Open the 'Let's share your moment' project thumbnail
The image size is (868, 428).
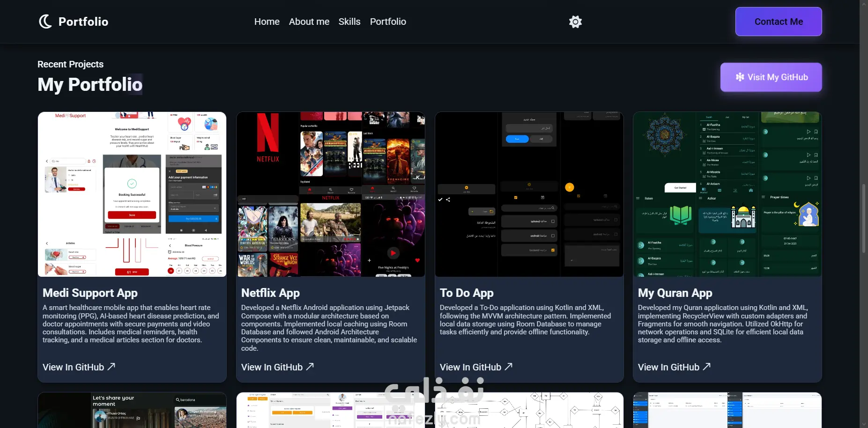(x=132, y=410)
